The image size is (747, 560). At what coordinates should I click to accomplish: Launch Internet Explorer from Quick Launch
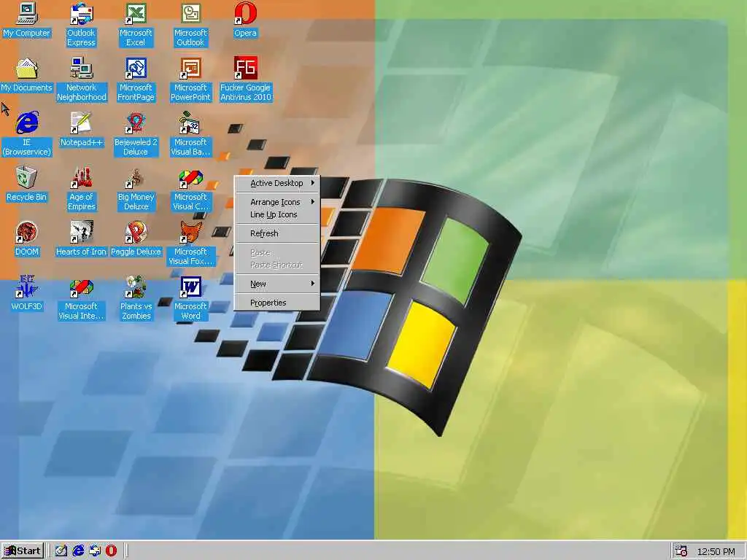tap(78, 551)
